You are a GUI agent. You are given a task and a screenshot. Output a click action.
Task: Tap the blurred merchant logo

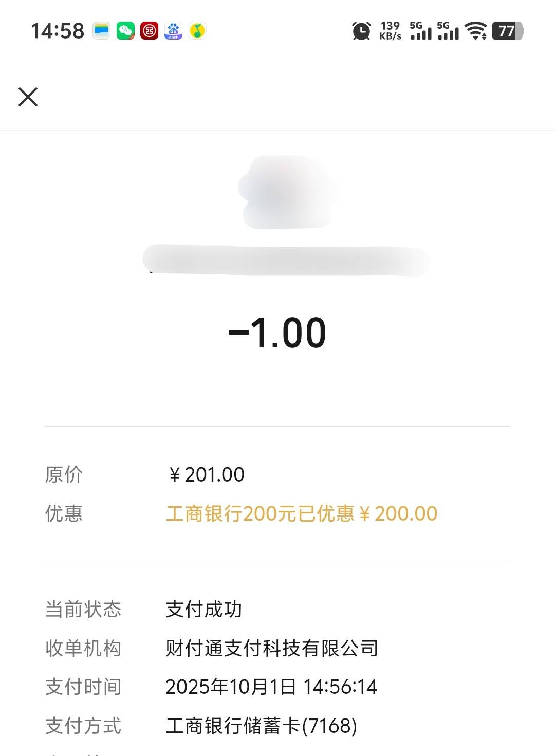(x=288, y=192)
